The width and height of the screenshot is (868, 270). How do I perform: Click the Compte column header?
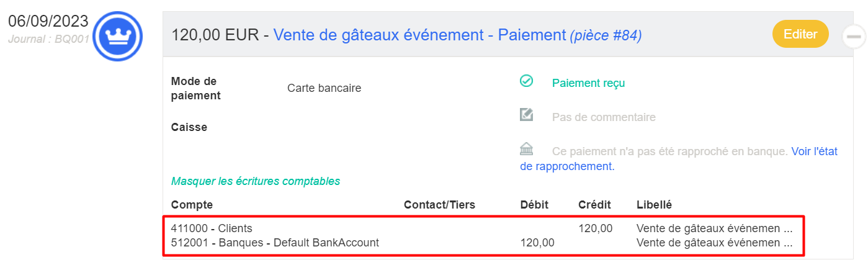pos(192,205)
